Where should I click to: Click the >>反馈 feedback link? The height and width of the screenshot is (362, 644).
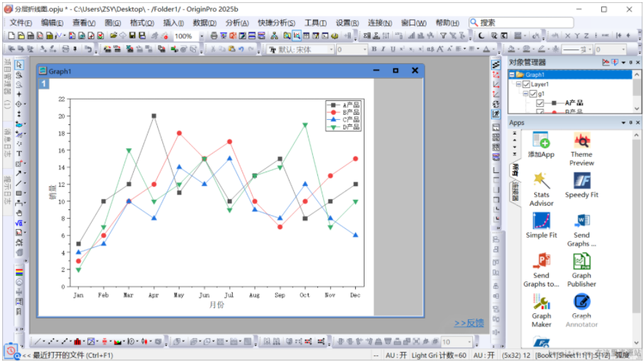[469, 323]
